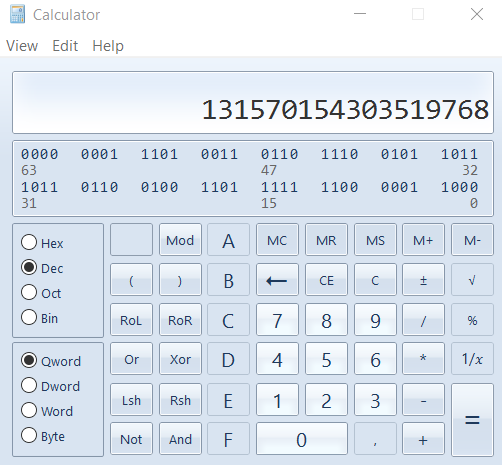Click digit 2 on keypad
Image resolution: width=502 pixels, height=465 pixels.
326,400
